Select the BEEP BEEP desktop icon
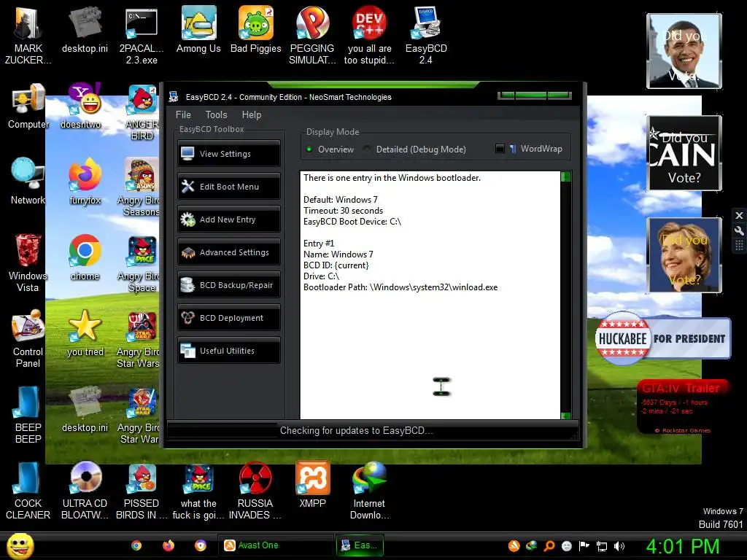This screenshot has width=747, height=560. (28, 414)
